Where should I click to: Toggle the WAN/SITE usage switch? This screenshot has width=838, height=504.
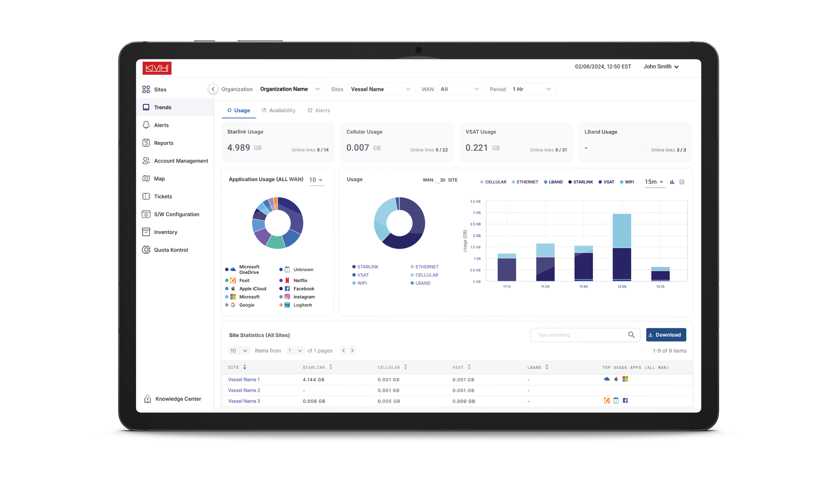[440, 180]
